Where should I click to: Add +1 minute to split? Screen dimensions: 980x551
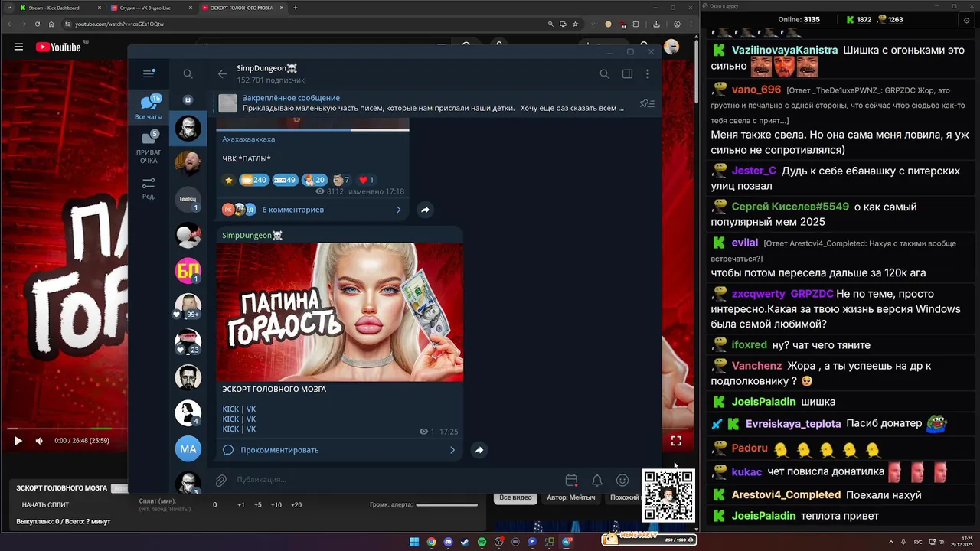point(241,504)
